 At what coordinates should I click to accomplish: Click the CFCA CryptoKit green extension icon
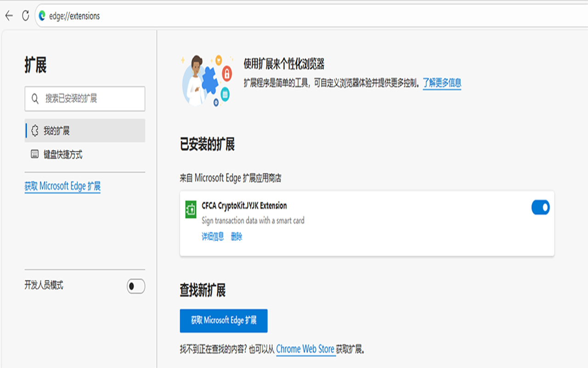coord(191,209)
